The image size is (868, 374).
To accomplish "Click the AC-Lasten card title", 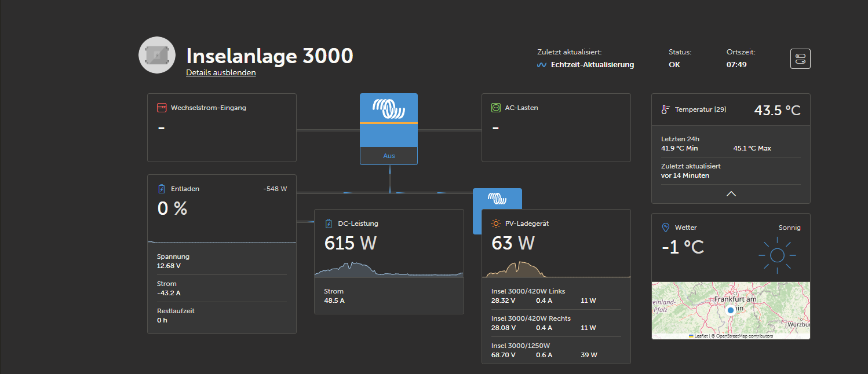I will pyautogui.click(x=521, y=108).
